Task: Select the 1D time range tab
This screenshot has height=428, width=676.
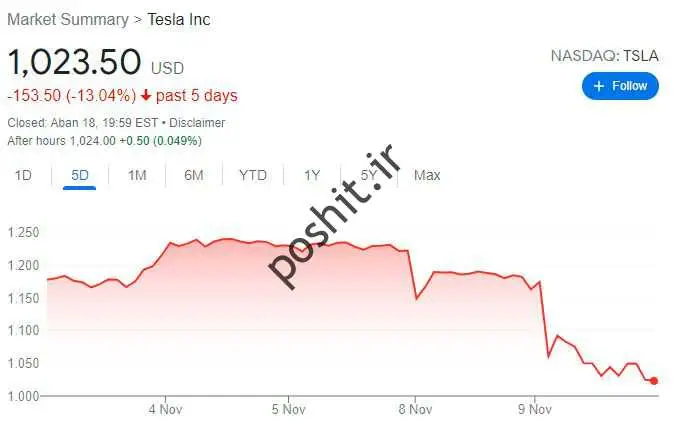Action: pos(23,175)
